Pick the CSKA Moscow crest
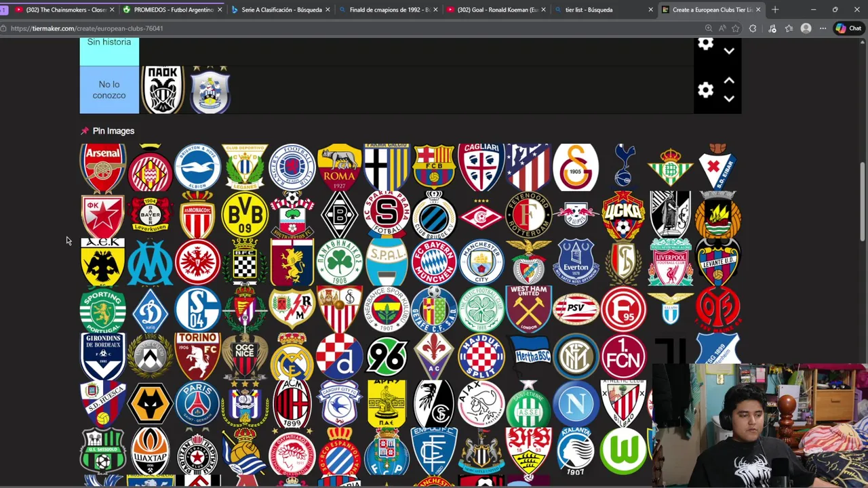The image size is (868, 488). coord(623,215)
